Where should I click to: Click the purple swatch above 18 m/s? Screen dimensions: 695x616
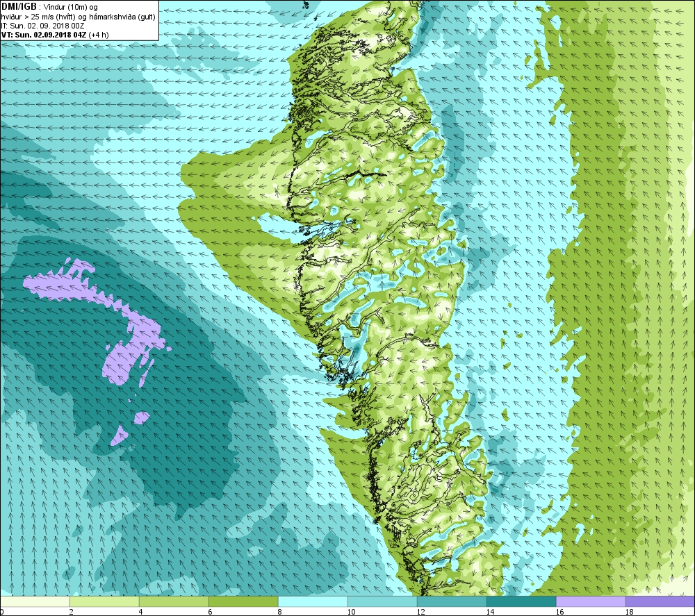coord(660,601)
